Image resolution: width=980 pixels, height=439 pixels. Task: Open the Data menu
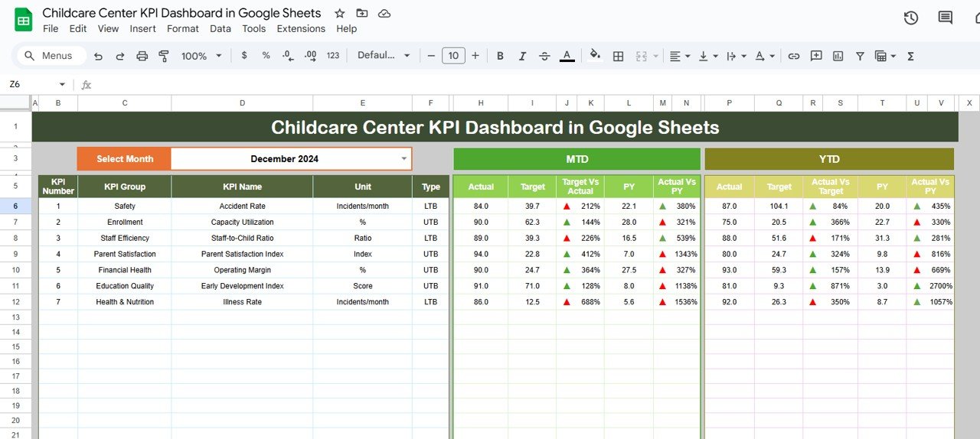(x=220, y=29)
